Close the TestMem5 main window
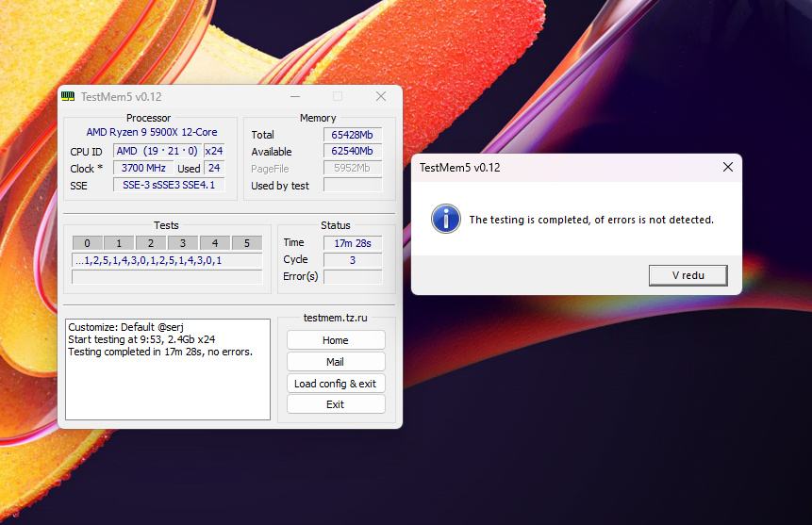Image resolution: width=812 pixels, height=525 pixels. pyautogui.click(x=381, y=96)
